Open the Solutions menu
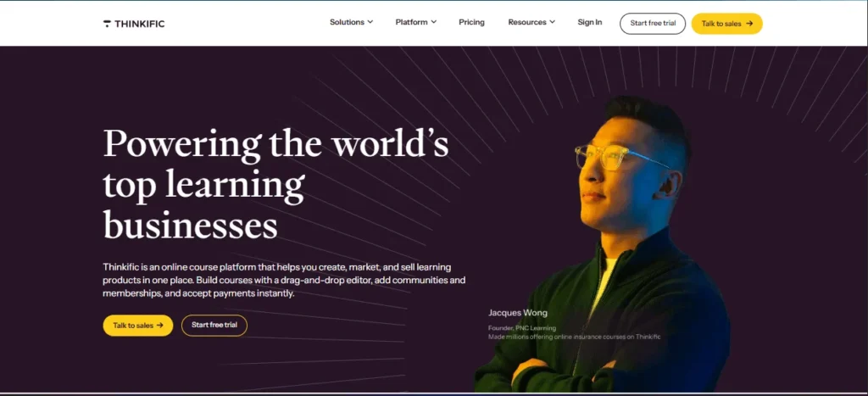This screenshot has height=396, width=868. (x=352, y=22)
